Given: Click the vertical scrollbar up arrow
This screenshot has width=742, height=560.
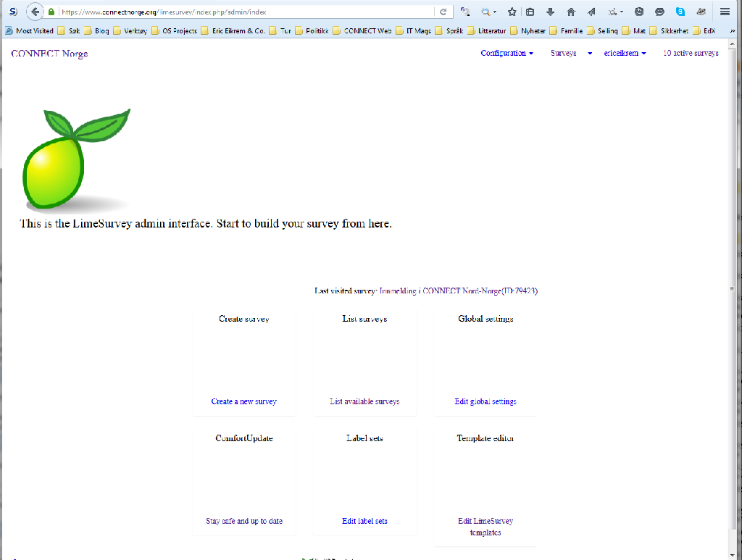Looking at the screenshot, I should tap(732, 43).
